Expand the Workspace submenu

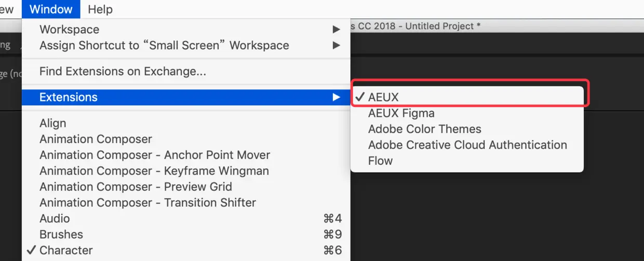point(69,30)
